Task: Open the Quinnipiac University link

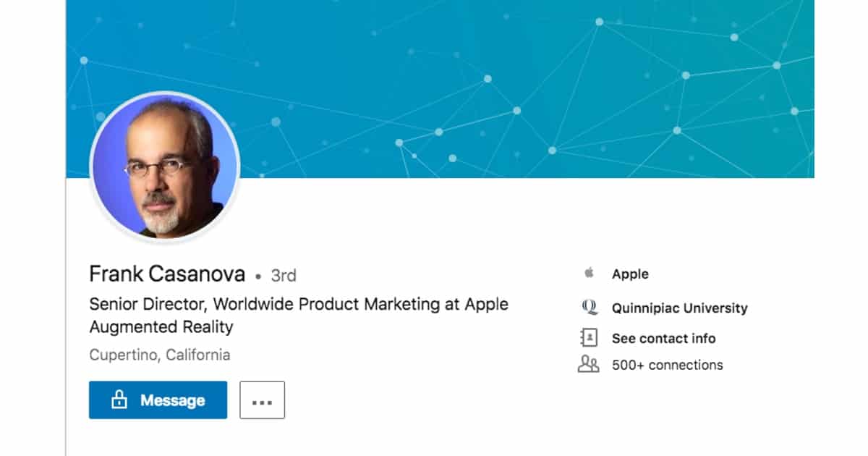Action: coord(679,308)
